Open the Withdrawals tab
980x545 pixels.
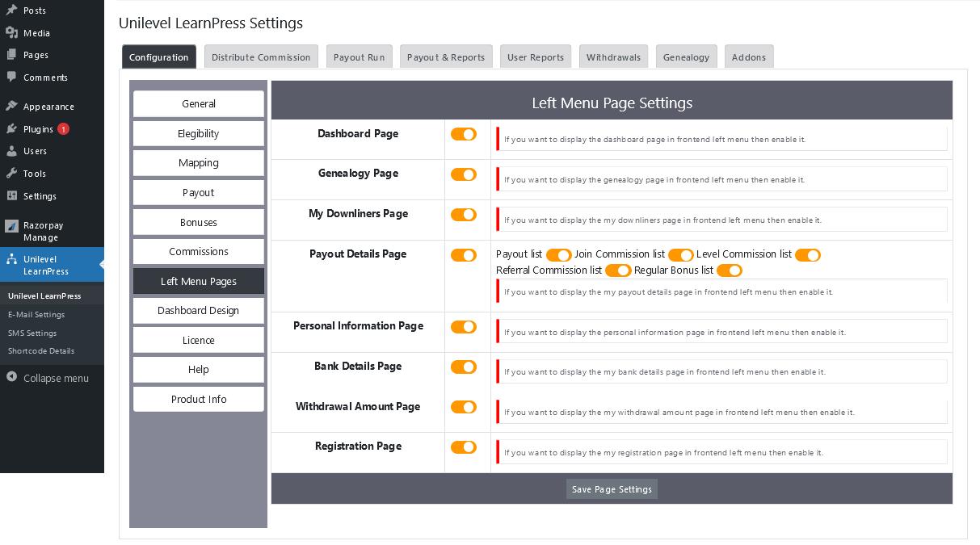pyautogui.click(x=613, y=57)
